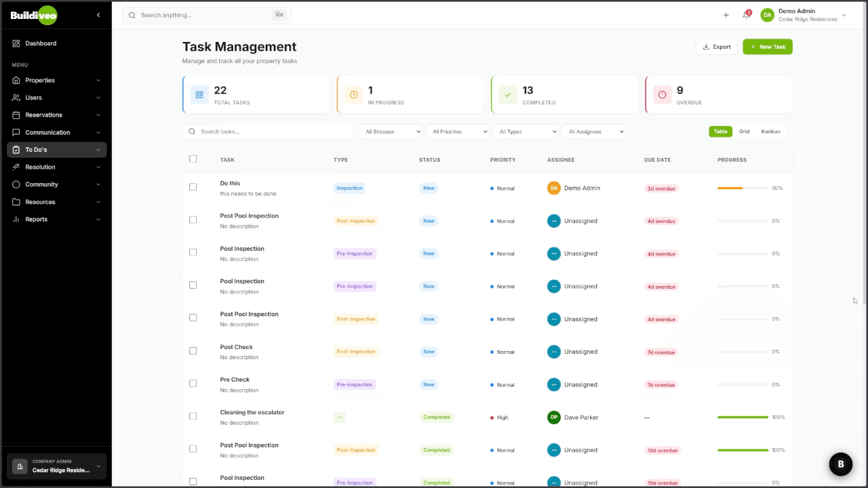868x488 pixels.
Task: Click the plus icon in top bar
Action: 726,15
